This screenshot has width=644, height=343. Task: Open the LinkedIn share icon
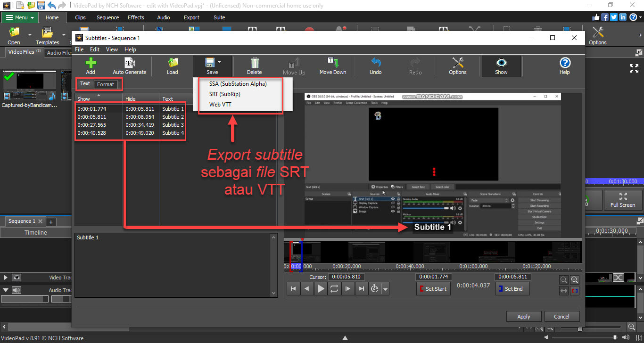(x=623, y=17)
